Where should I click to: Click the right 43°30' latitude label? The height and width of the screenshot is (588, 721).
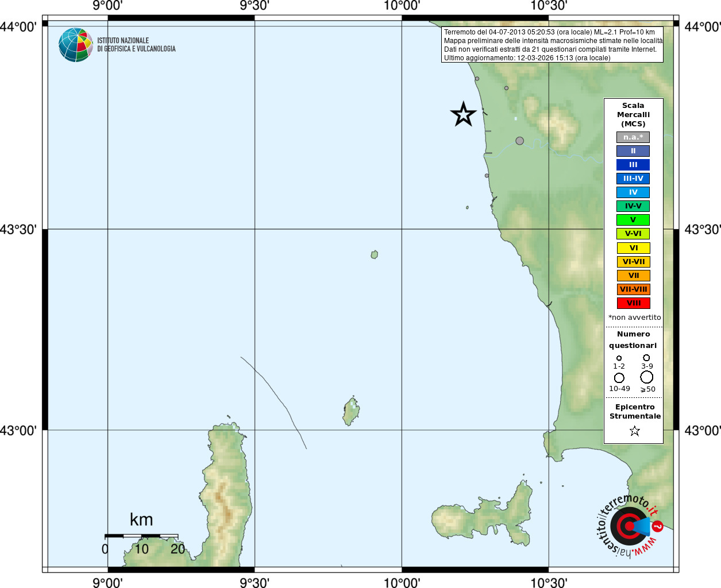(702, 229)
